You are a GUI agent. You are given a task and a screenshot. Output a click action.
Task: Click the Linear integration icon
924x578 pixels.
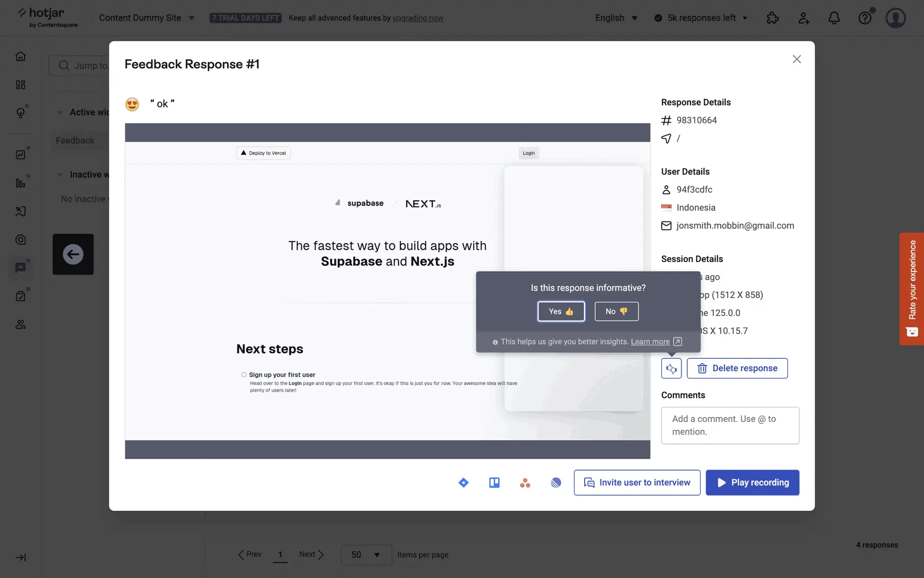[x=556, y=483]
